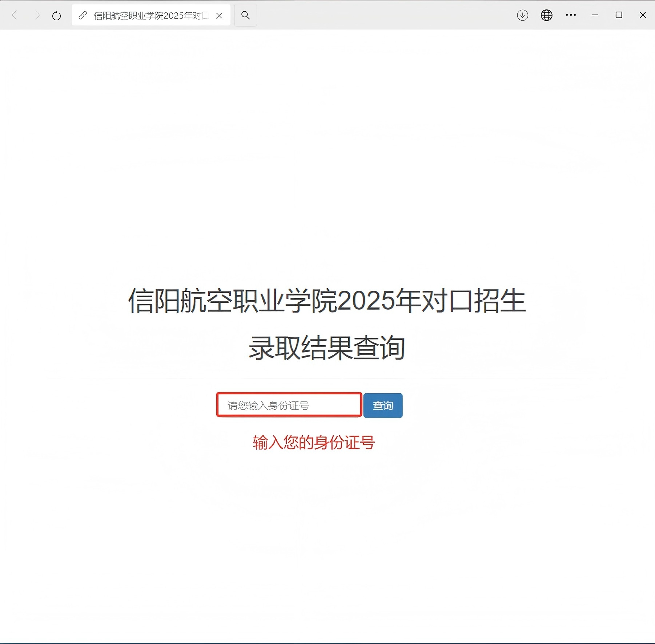The width and height of the screenshot is (655, 644).
Task: Click the globe icon in the toolbar
Action: click(546, 15)
